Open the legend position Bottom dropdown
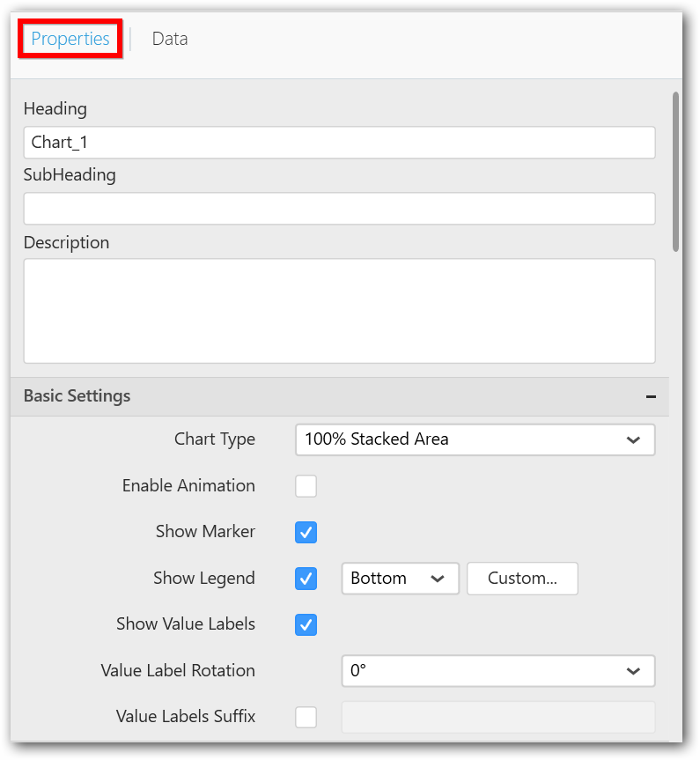The height and width of the screenshot is (760, 700). point(400,579)
